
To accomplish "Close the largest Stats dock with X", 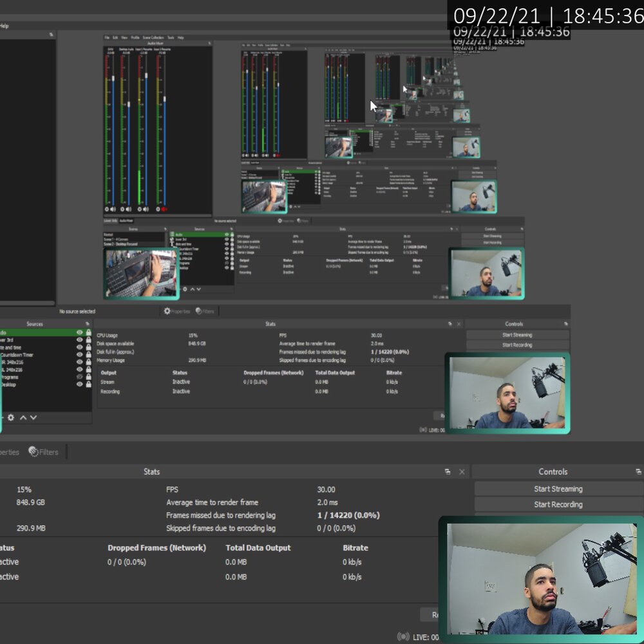I will coord(462,472).
